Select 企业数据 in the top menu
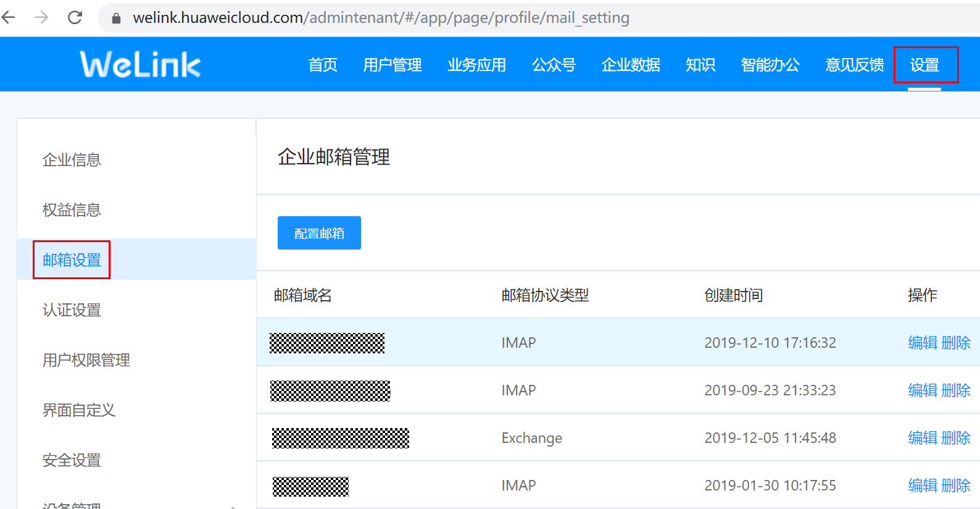This screenshot has width=980, height=509. (x=631, y=65)
